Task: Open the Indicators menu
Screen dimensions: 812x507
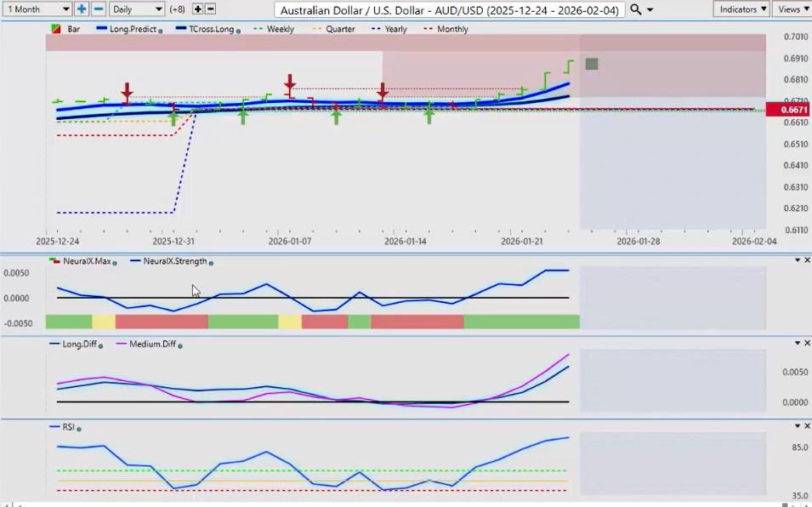Action: (741, 9)
